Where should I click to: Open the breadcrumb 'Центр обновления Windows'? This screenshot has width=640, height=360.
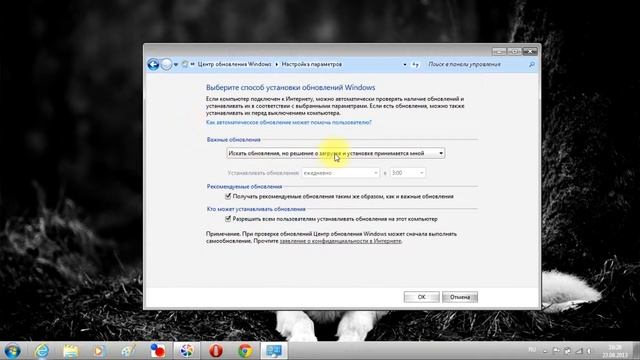point(234,64)
